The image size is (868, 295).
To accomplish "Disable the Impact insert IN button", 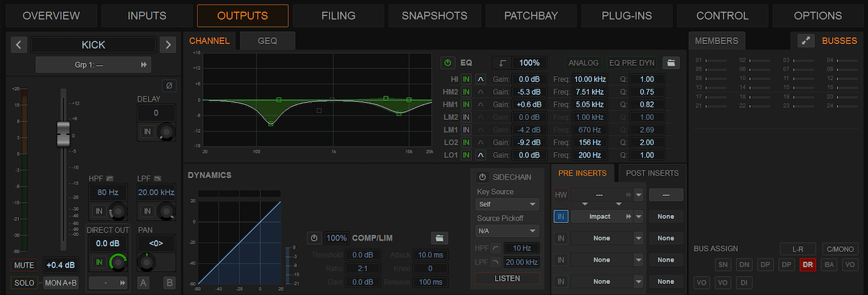I will [561, 217].
